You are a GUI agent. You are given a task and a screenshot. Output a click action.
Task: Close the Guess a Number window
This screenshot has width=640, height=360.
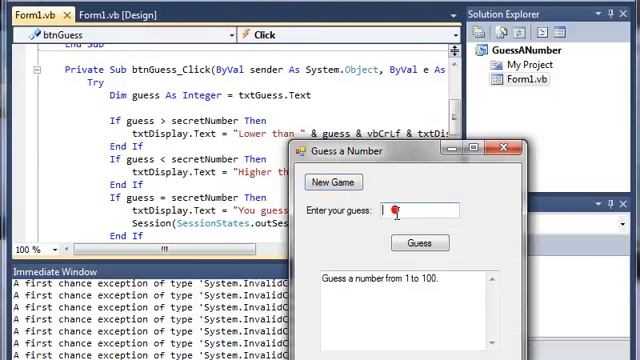coord(503,147)
